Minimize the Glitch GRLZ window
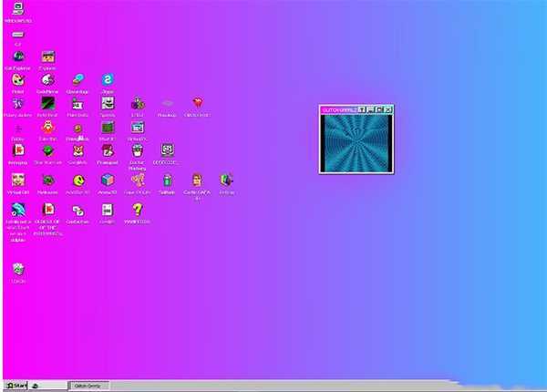 370,110
